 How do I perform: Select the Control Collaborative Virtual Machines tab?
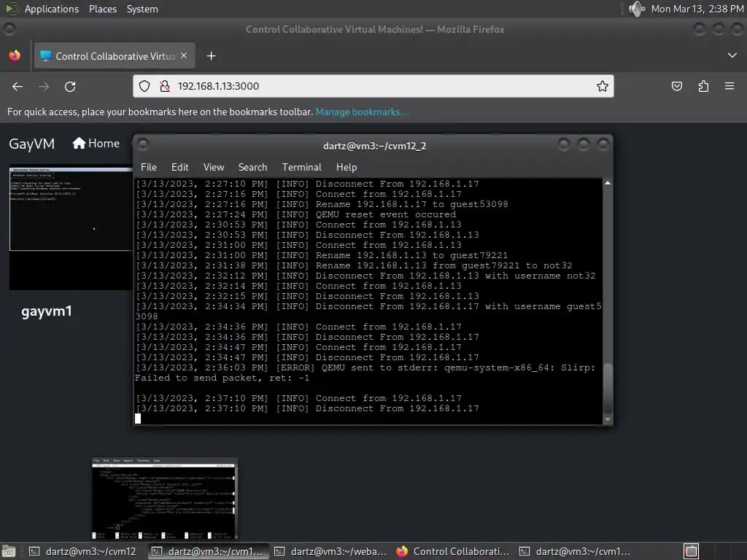point(115,56)
